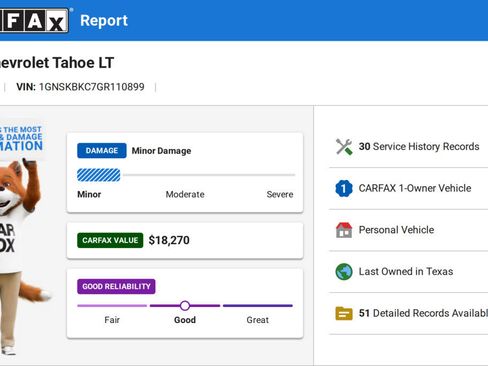Screen dimensions: 488x366
Task: Click the Great segment of reliability bar
Action: pyautogui.click(x=258, y=305)
